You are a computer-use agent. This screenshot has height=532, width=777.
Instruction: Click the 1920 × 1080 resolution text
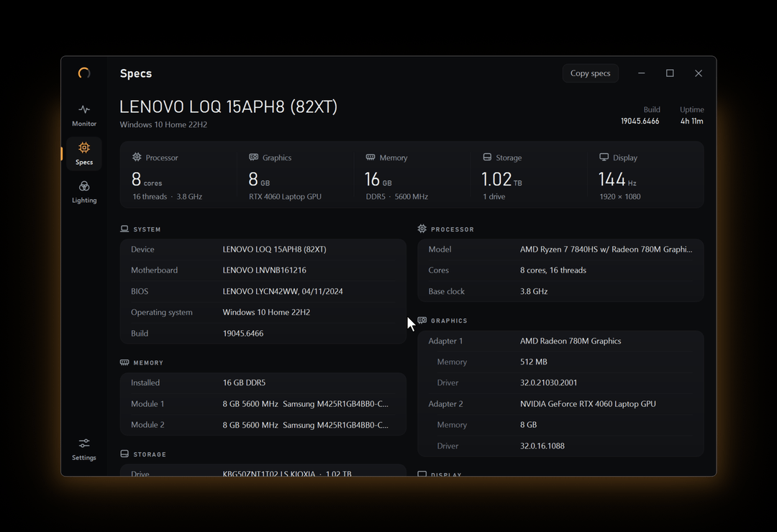click(620, 197)
